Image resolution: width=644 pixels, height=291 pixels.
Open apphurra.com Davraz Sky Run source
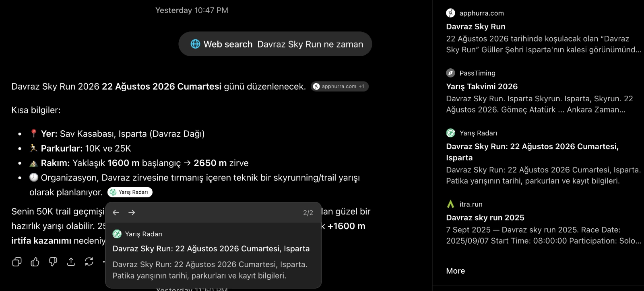pyautogui.click(x=543, y=32)
